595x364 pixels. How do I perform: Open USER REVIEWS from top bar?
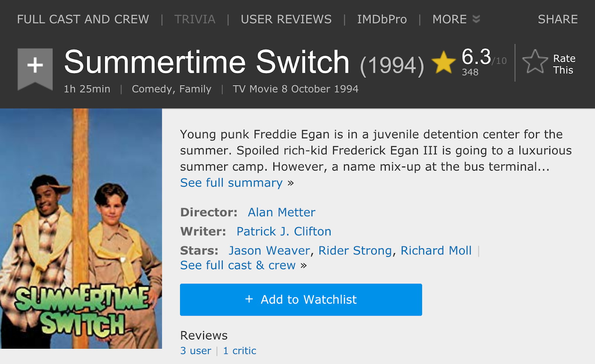(286, 19)
